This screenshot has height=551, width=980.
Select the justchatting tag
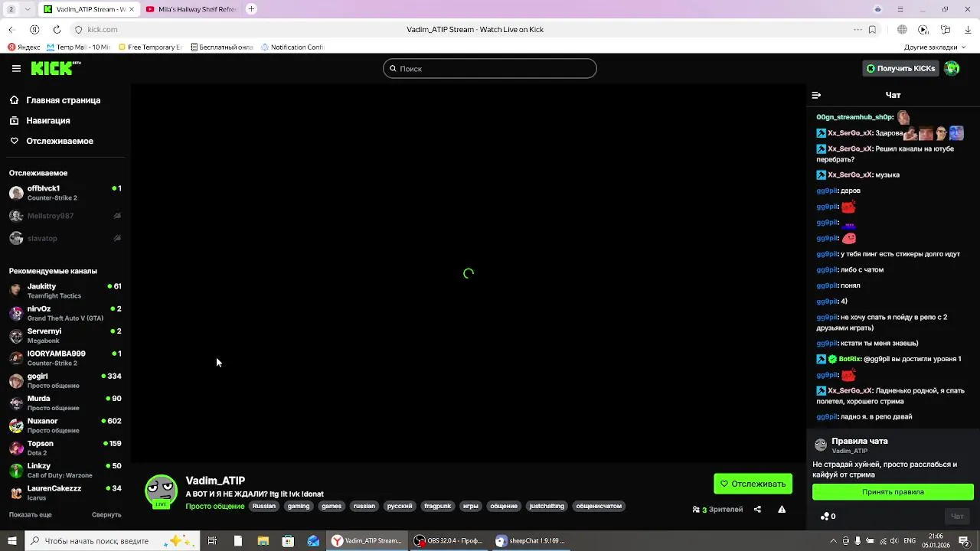click(x=547, y=506)
